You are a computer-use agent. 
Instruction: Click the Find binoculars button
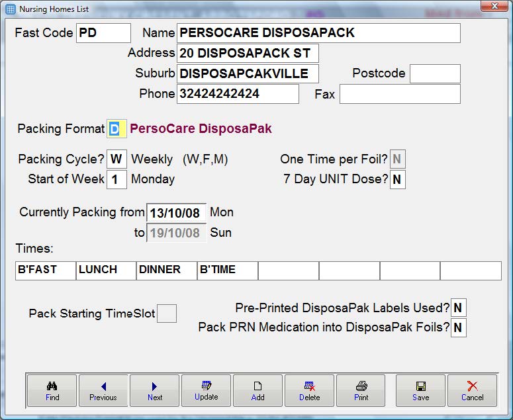pyautogui.click(x=52, y=391)
